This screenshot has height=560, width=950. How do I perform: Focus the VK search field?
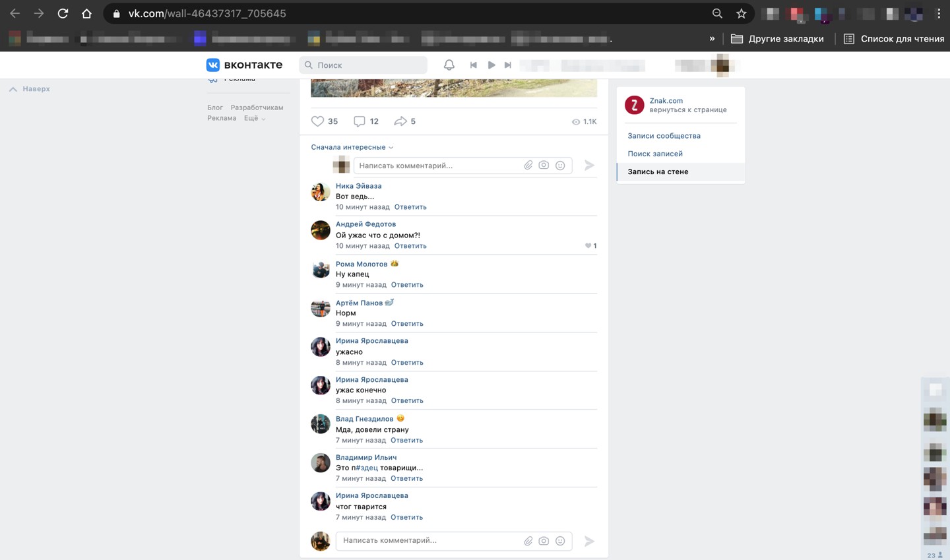[363, 65]
